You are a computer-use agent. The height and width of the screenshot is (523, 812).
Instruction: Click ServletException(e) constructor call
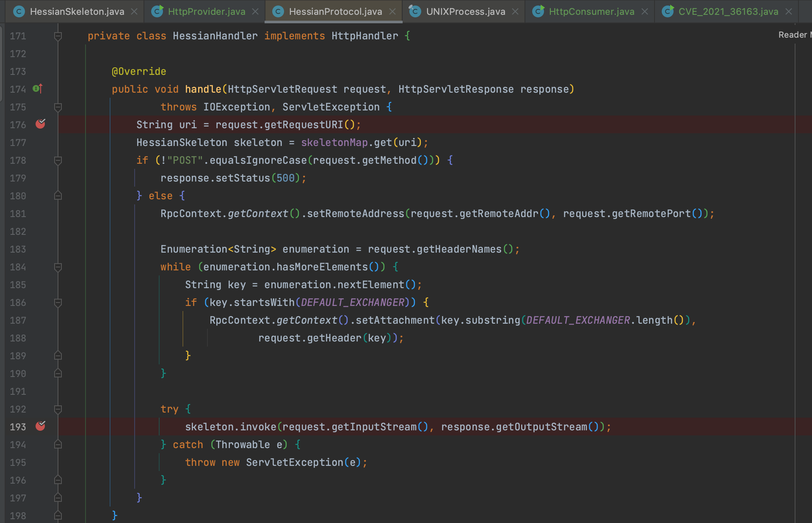pyautogui.click(x=304, y=462)
